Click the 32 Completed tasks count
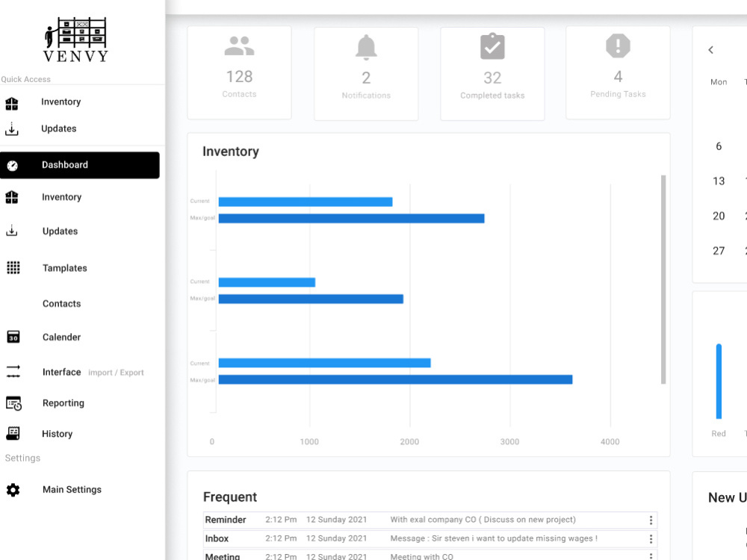Viewport: 747px width, 560px height. (492, 78)
